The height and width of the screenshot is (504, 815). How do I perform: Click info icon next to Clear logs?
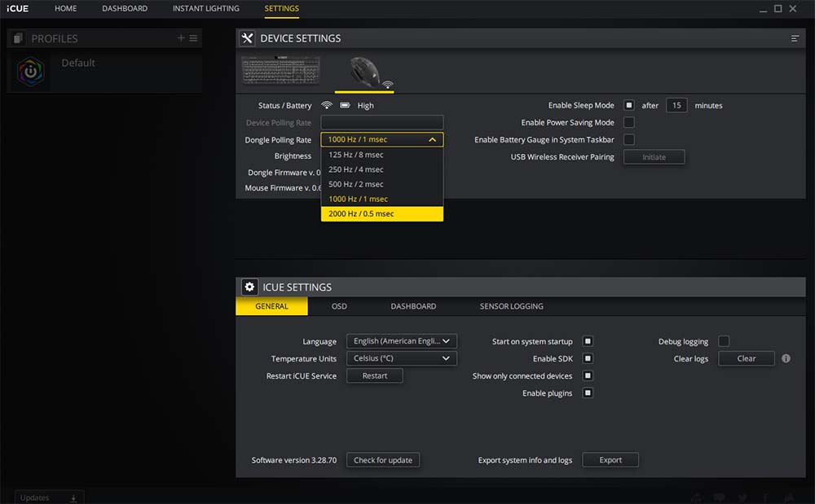pyautogui.click(x=786, y=358)
